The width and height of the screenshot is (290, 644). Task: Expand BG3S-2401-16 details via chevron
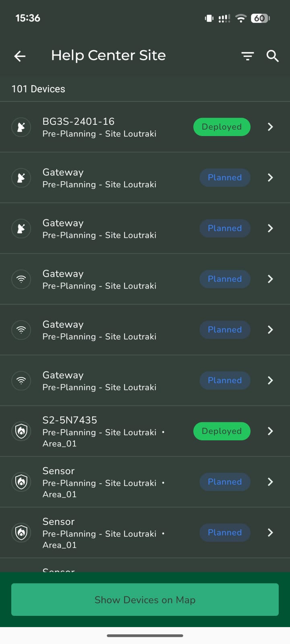270,127
